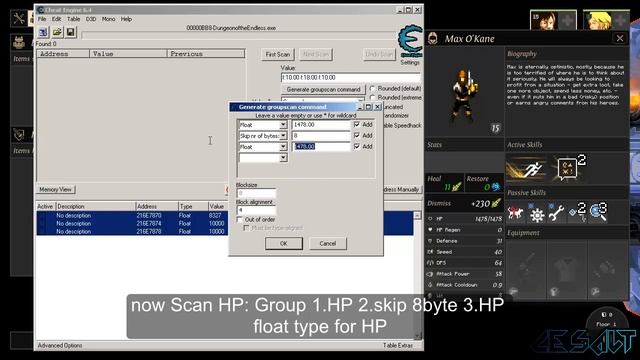Focus the skip bytes field containing 8
Viewport: 640px width, 360px height.
(x=321, y=136)
